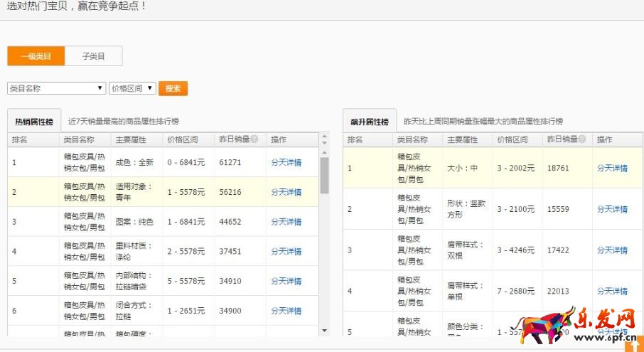Click help icon beside 昨日销量 in 热销属性榜
The image size is (644, 352).
[x=254, y=139]
